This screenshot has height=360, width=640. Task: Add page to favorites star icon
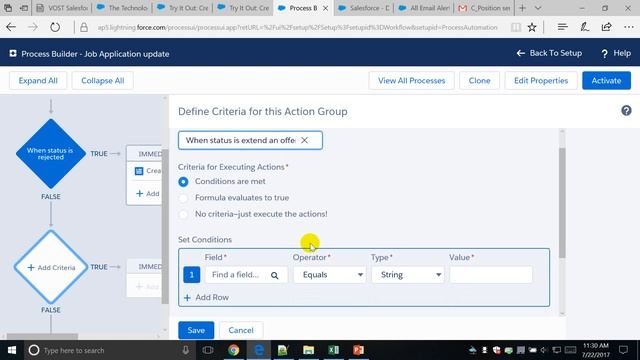(532, 27)
